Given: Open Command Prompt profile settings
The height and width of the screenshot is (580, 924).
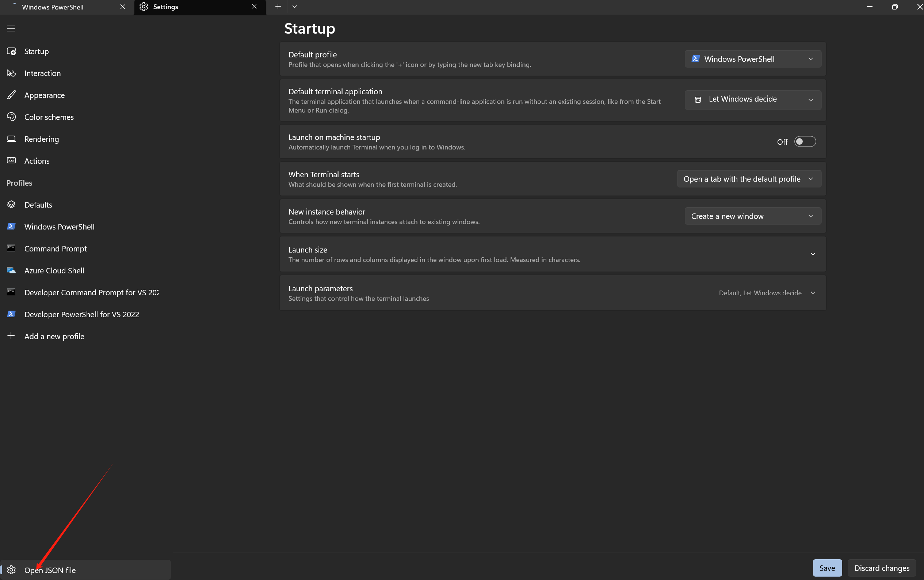Looking at the screenshot, I should pos(85,248).
